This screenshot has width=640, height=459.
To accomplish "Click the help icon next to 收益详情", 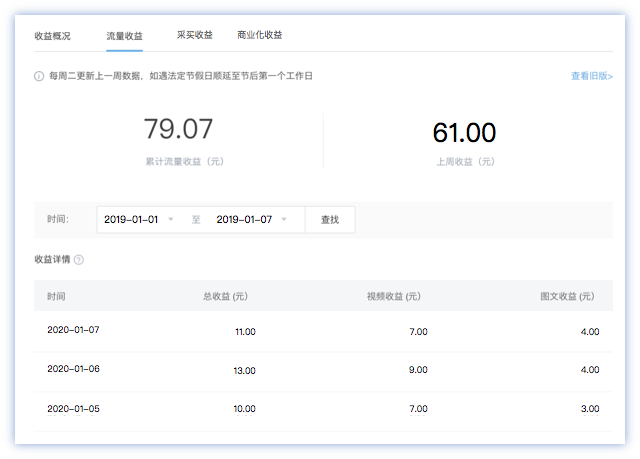I will pyautogui.click(x=79, y=260).
